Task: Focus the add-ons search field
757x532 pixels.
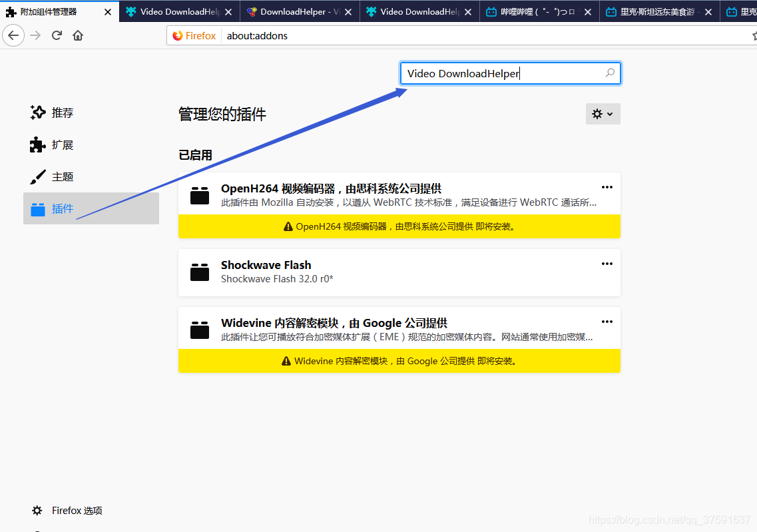Action: pyautogui.click(x=510, y=73)
